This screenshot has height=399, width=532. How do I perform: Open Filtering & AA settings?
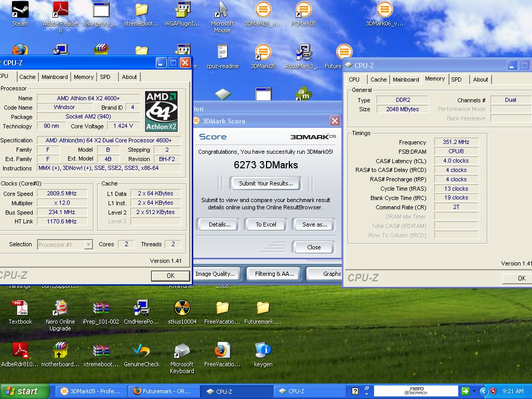click(x=274, y=274)
